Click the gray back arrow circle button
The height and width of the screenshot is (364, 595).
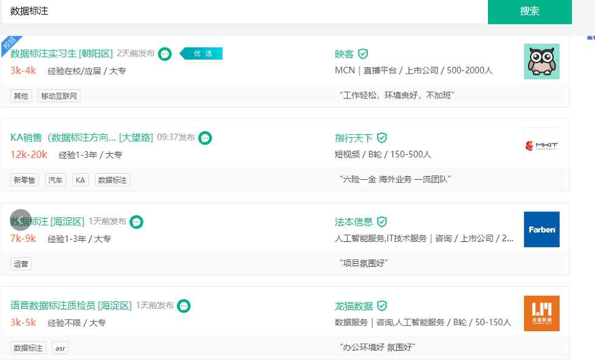point(21,220)
